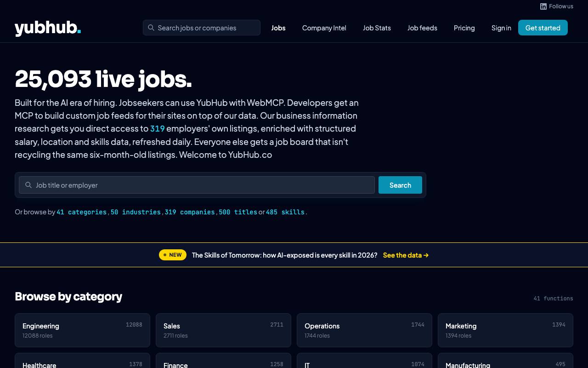Click the highlighted 319 employers number
This screenshot has width=588, height=368.
(x=157, y=128)
